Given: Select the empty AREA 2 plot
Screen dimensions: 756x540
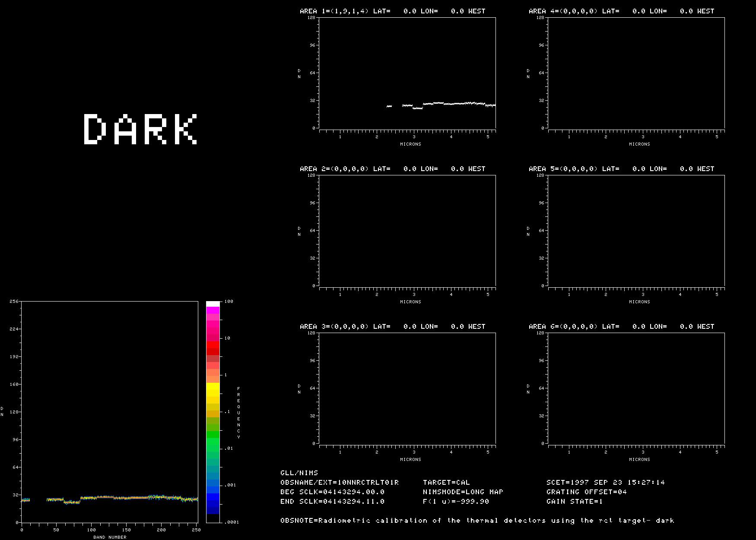Looking at the screenshot, I should pos(407,230).
